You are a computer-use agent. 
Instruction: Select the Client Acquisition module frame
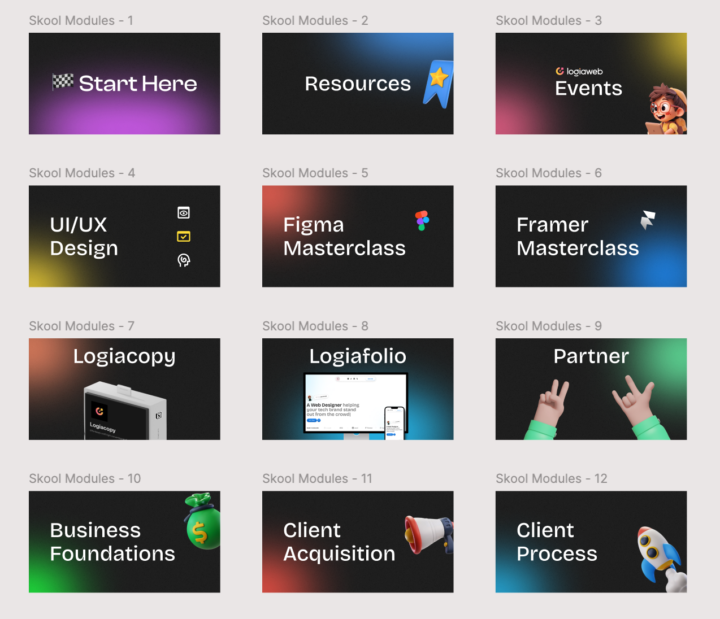[358, 541]
